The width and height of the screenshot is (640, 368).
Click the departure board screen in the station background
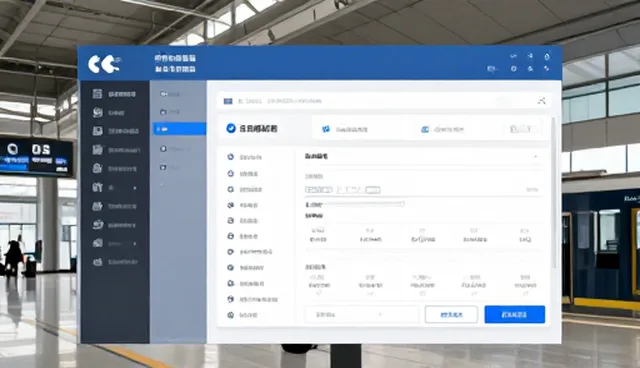pos(36,157)
